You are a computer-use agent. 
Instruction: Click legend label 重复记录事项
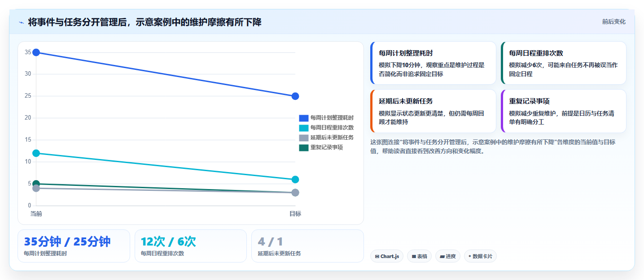pyautogui.click(x=327, y=147)
